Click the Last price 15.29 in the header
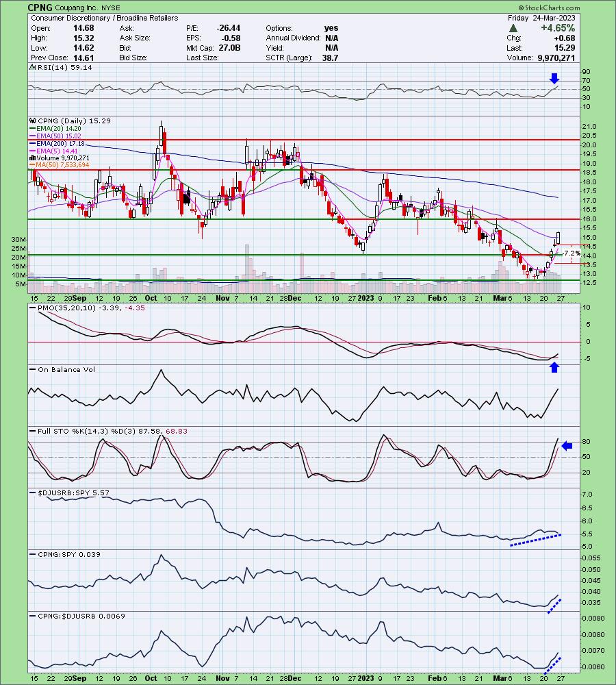The width and height of the screenshot is (616, 685). 565,48
